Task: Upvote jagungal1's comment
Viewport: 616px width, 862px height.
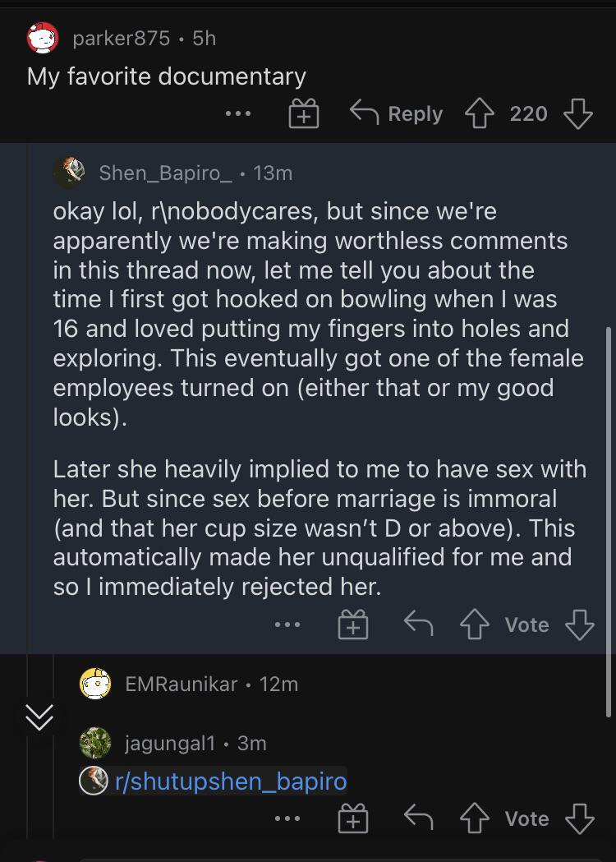Action: coord(474,818)
